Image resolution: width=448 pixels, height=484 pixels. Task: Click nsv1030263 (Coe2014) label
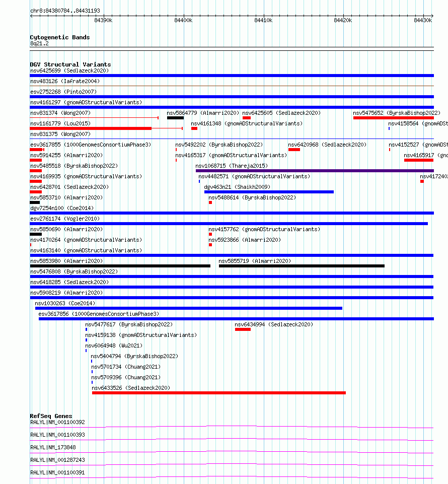pyautogui.click(x=65, y=303)
